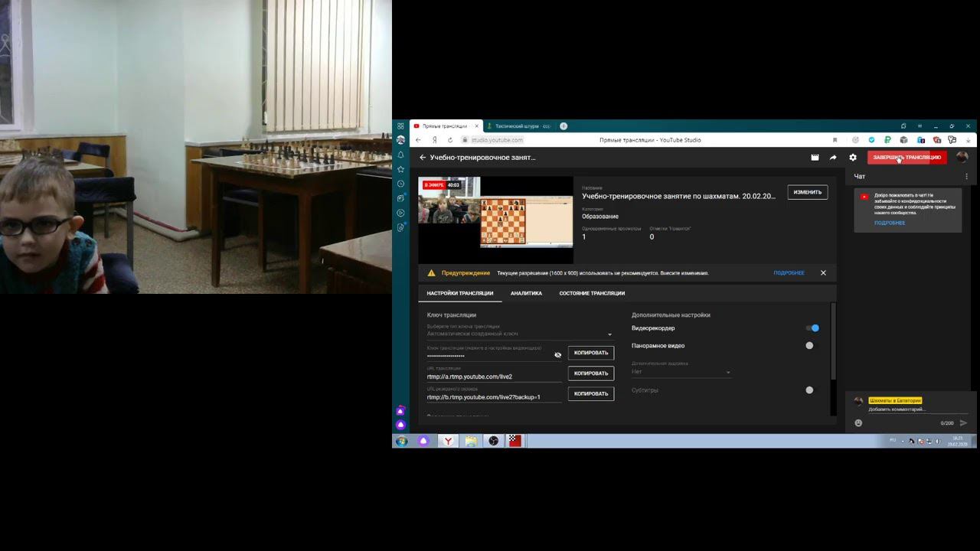Viewport: 980px width, 551px height.
Task: Expand the stream key type dropdown
Action: pos(520,334)
